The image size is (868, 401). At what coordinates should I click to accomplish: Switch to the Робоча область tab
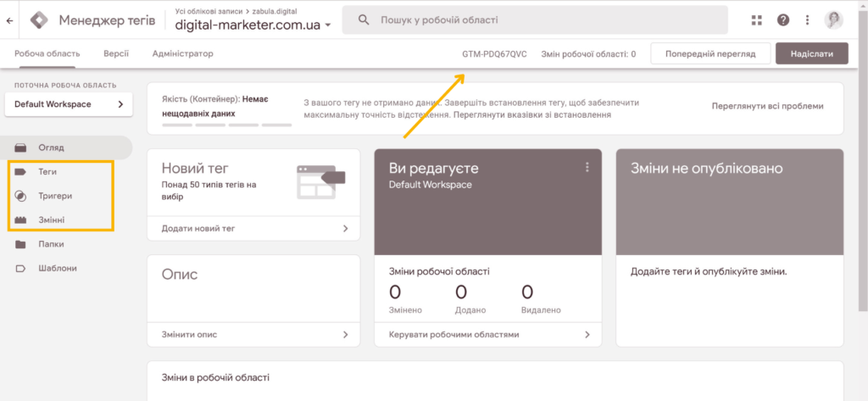(x=47, y=53)
